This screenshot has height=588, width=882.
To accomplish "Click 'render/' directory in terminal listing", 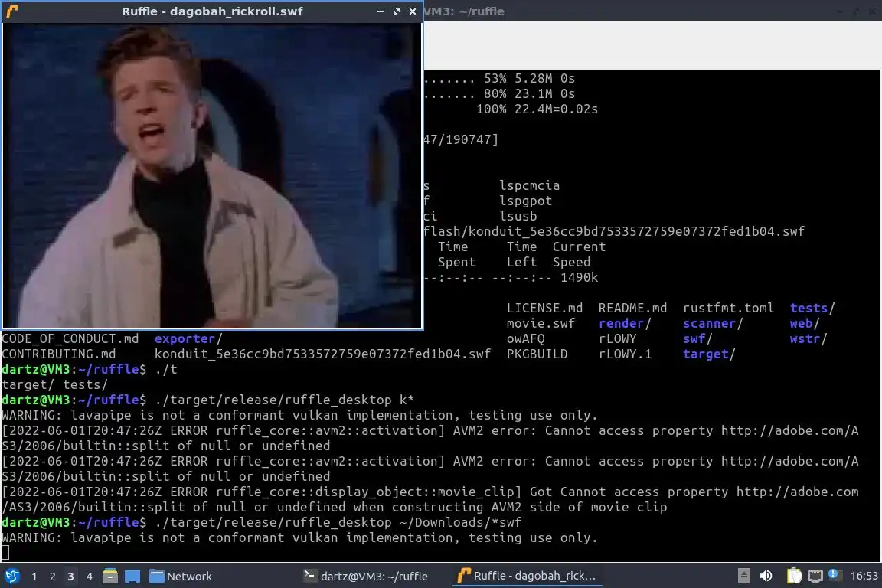I will (x=625, y=324).
